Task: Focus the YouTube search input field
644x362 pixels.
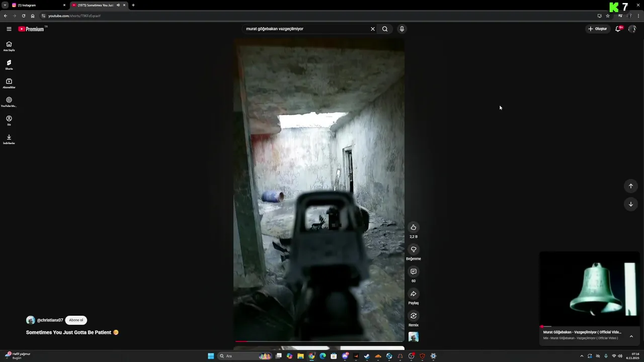Action: [307, 29]
